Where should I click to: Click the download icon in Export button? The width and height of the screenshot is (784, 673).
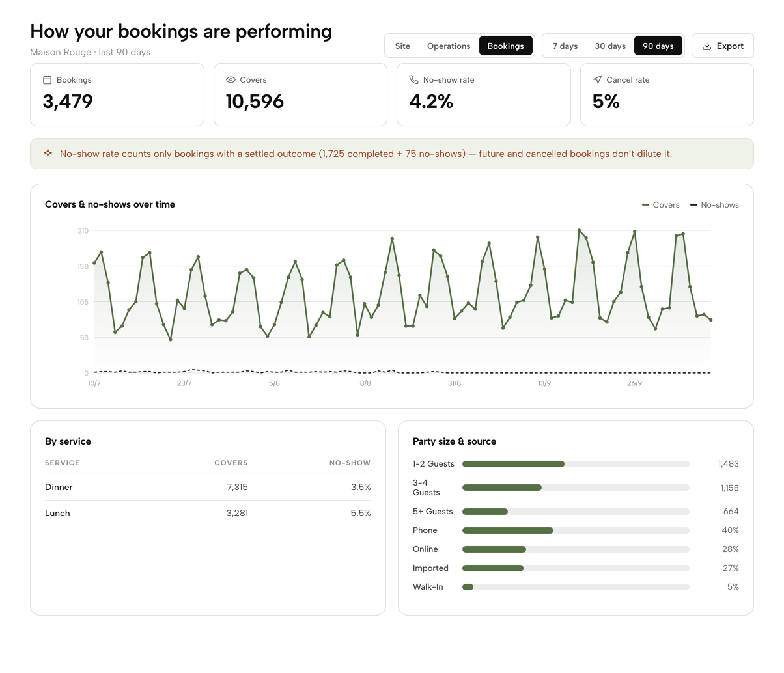tap(707, 46)
